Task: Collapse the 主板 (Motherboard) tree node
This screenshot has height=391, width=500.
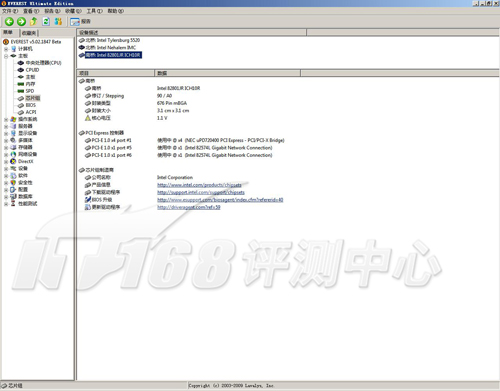Action: pos(6,56)
